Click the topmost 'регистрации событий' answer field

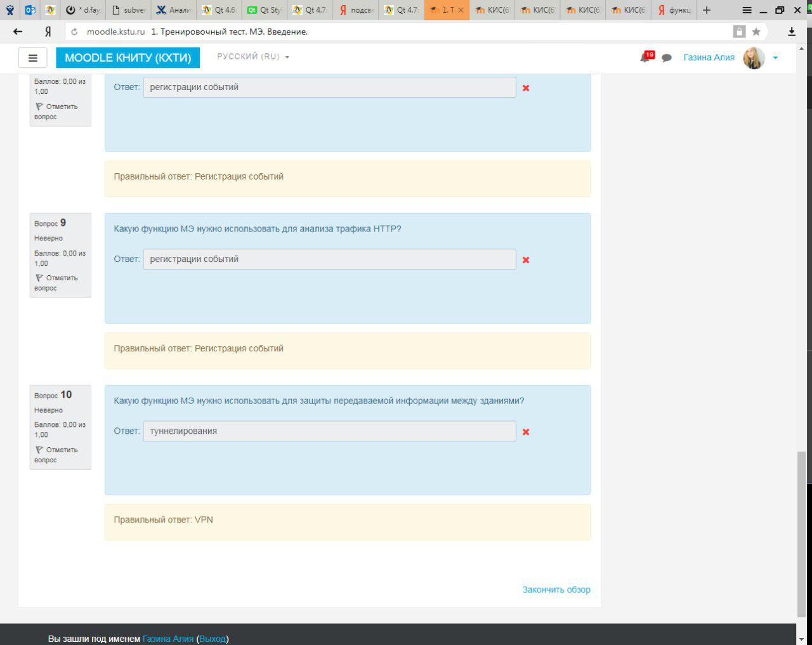tap(329, 87)
